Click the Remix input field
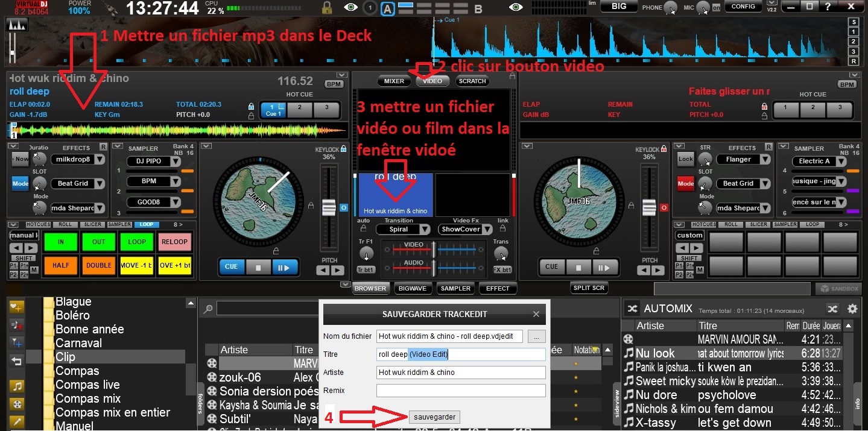Screen dimensions: 868x431 click(x=461, y=391)
